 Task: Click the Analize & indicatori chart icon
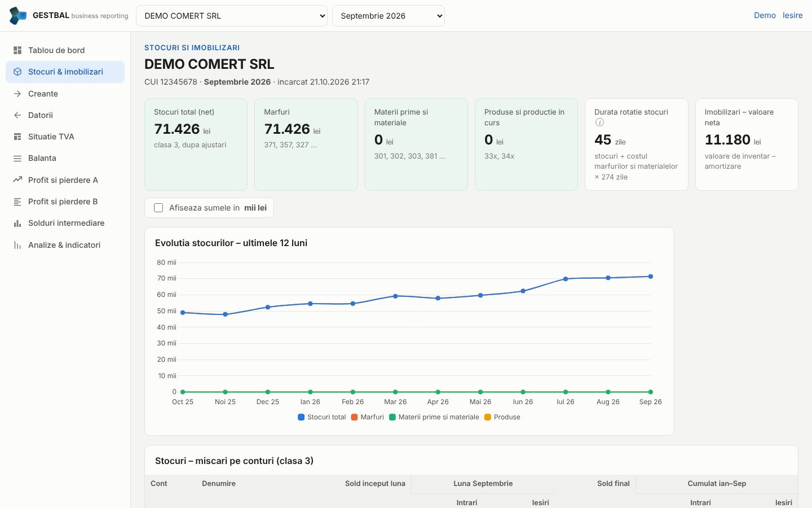coord(17,245)
